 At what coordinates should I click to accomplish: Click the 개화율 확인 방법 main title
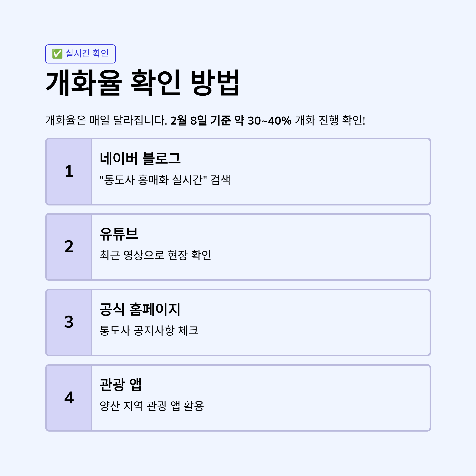pos(143,83)
